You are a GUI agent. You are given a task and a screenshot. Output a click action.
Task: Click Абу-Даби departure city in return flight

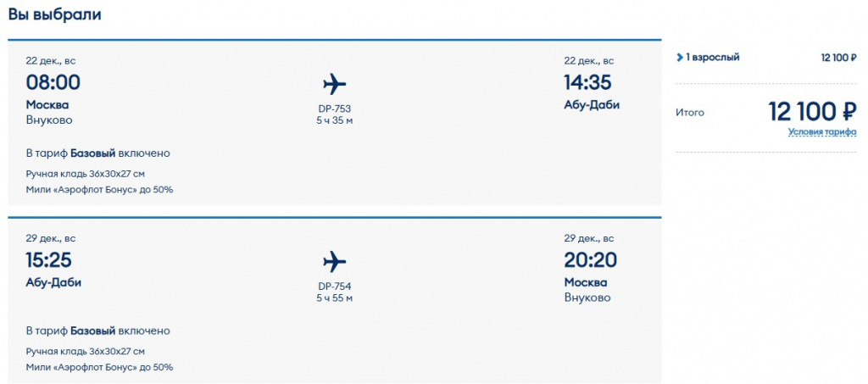tap(53, 282)
